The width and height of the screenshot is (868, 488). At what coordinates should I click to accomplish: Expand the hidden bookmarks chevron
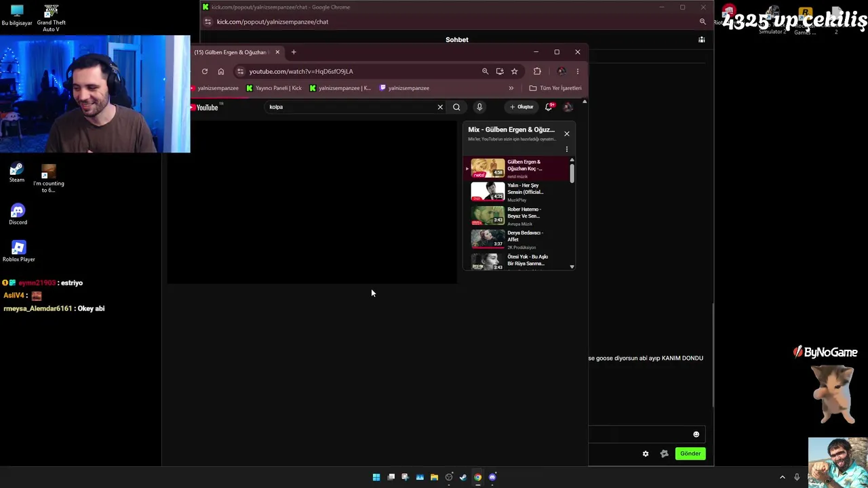click(x=511, y=88)
